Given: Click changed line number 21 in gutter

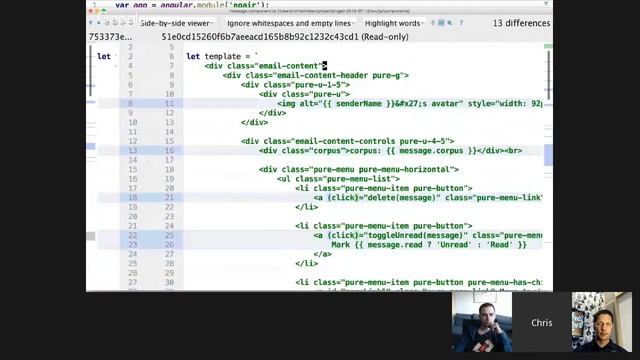Looking at the screenshot, I should (x=169, y=198).
